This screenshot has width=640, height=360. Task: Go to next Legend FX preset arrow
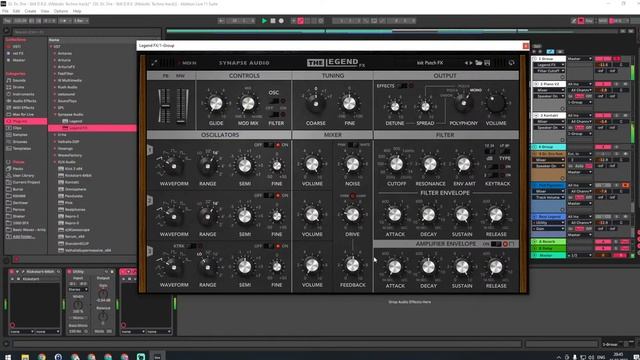pos(471,63)
